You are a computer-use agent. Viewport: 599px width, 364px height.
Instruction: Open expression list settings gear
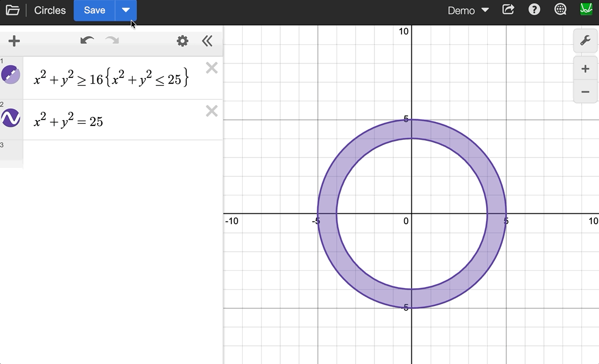point(183,41)
